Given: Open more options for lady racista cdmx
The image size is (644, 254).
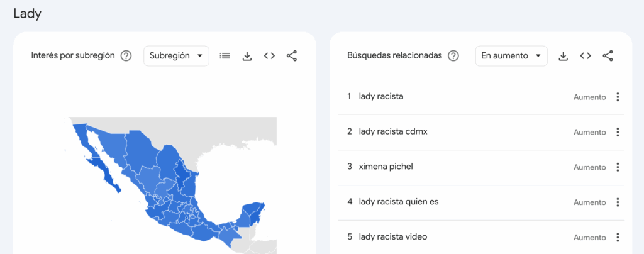Looking at the screenshot, I should click(618, 132).
